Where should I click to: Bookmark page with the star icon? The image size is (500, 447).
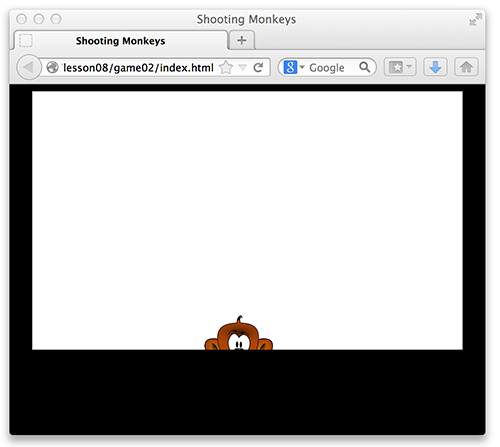point(226,68)
